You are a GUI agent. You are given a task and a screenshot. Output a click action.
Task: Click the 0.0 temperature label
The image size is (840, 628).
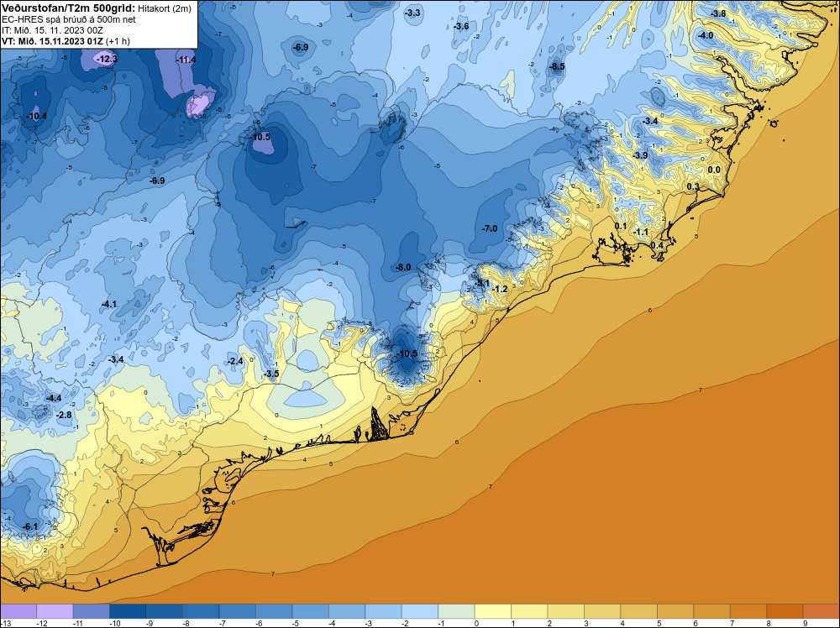[x=714, y=170]
